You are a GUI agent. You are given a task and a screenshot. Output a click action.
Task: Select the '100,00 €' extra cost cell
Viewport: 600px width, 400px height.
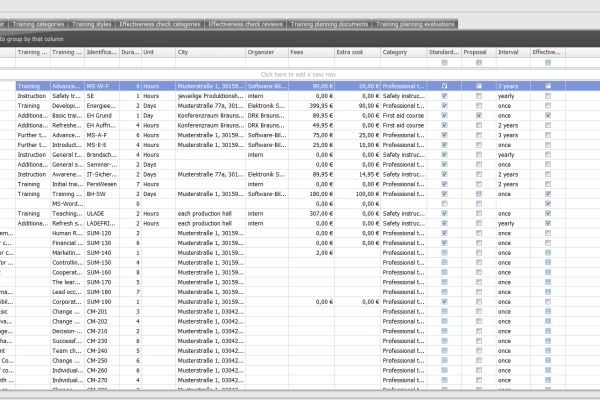[x=357, y=194]
